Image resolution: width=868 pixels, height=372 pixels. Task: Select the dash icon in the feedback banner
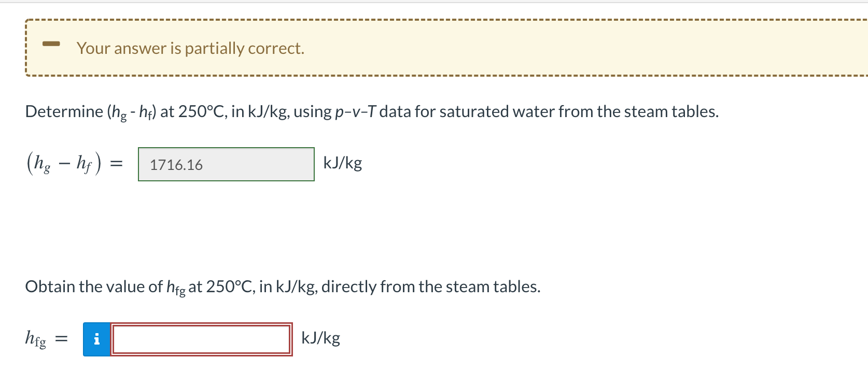click(x=51, y=45)
